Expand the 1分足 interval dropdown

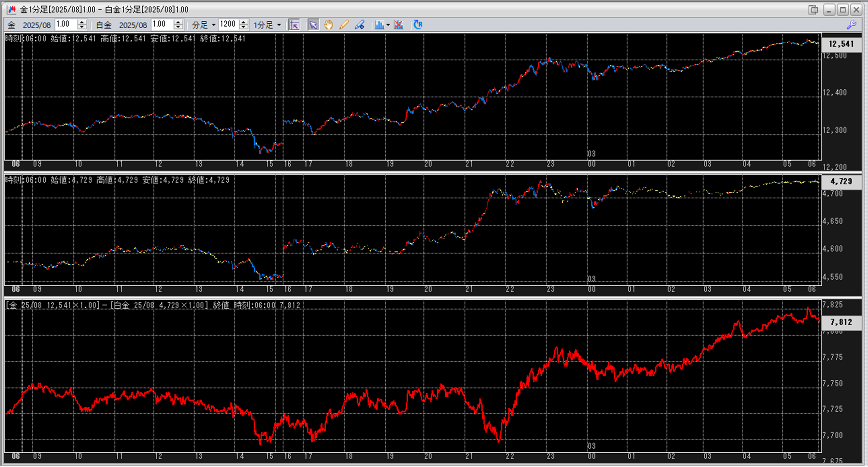pos(267,25)
